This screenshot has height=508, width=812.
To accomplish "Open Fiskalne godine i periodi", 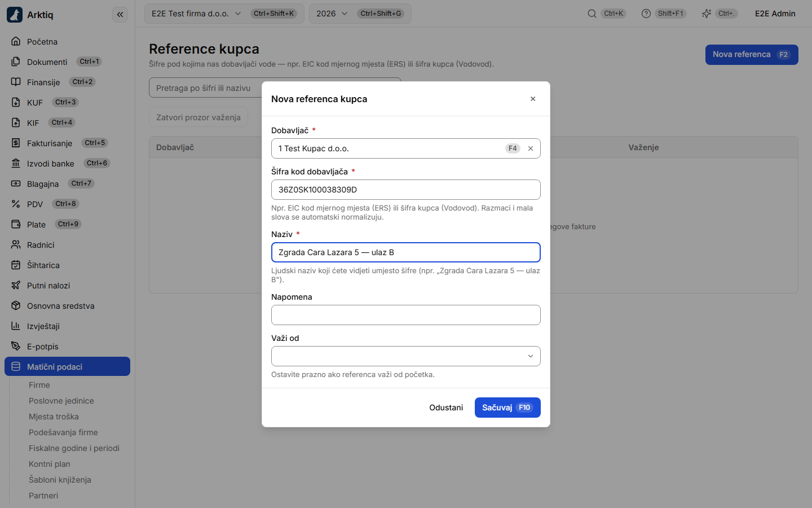I will point(74,448).
